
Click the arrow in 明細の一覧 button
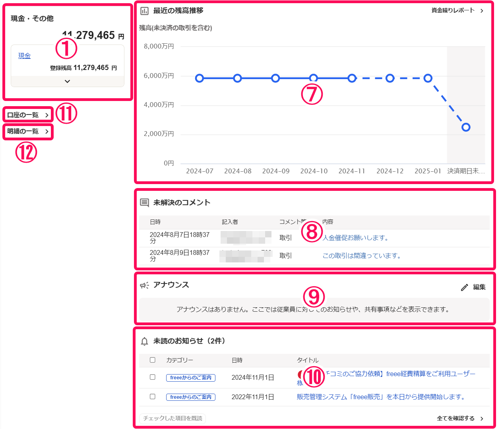(x=47, y=131)
